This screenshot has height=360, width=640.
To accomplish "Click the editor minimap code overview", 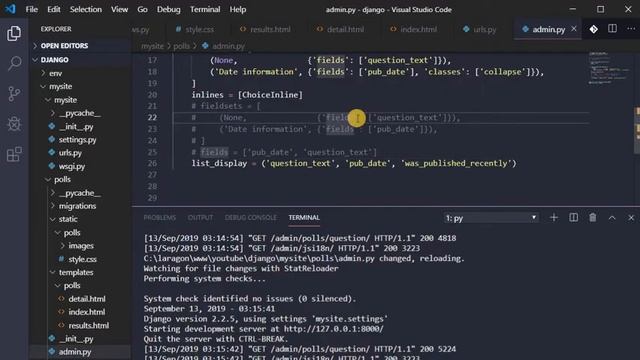I will click(609, 68).
